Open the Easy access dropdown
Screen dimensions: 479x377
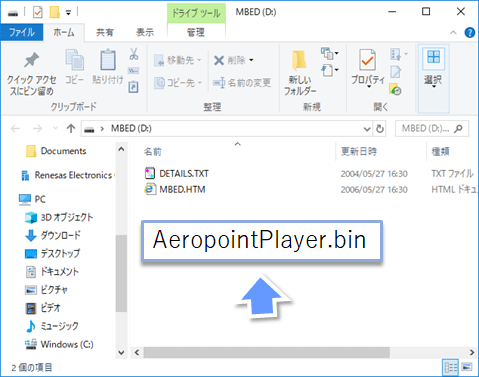[330, 70]
